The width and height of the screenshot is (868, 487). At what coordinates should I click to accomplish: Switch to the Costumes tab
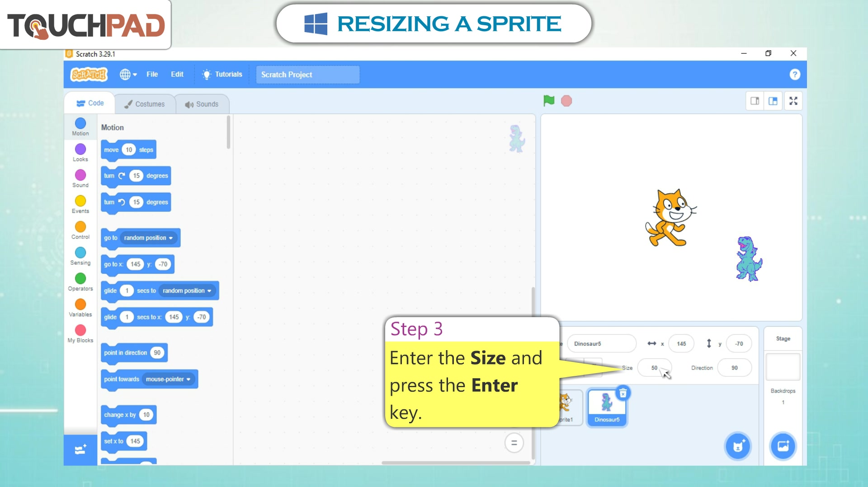click(145, 104)
